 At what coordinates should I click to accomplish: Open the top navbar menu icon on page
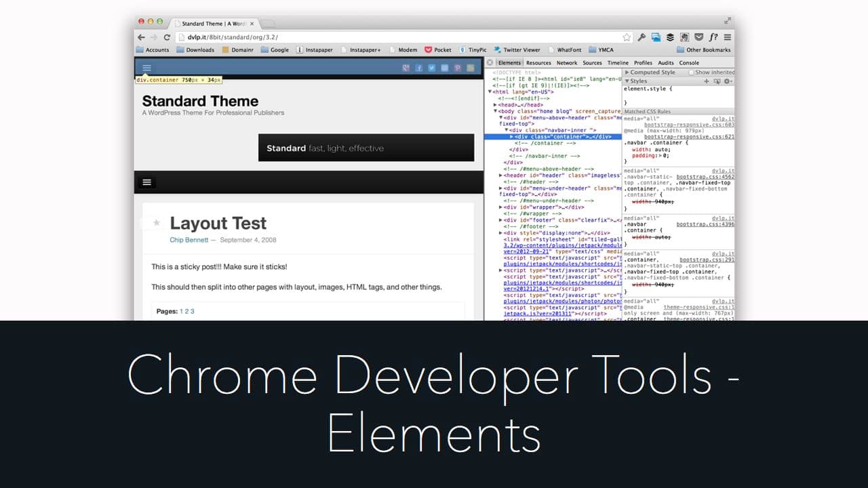(146, 68)
